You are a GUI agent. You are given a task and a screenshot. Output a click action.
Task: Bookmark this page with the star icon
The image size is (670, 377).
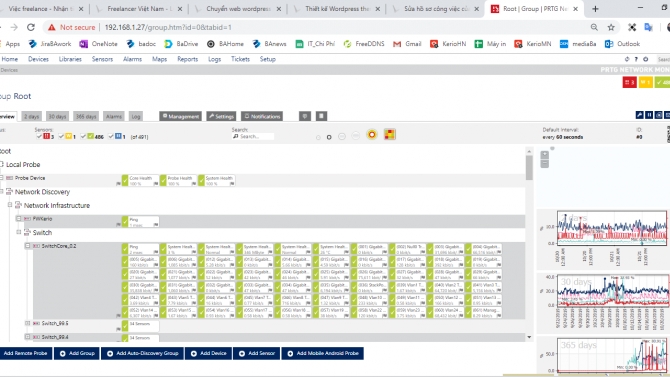611,27
